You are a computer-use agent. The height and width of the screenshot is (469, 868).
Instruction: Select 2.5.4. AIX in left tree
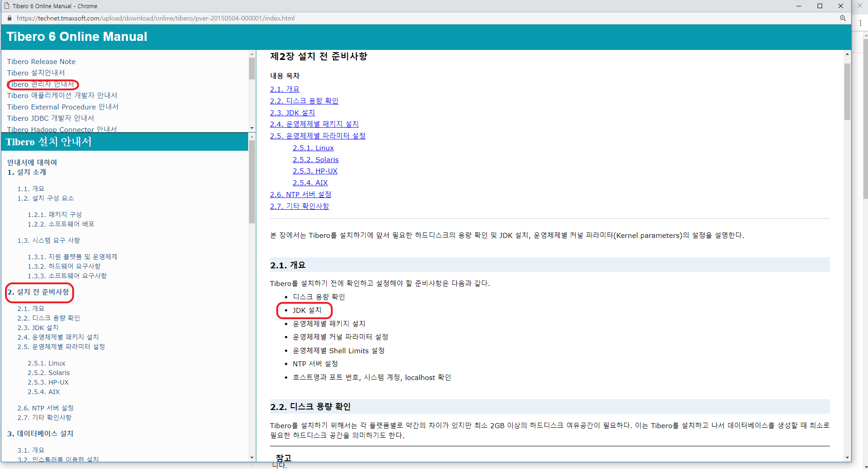pyautogui.click(x=44, y=392)
